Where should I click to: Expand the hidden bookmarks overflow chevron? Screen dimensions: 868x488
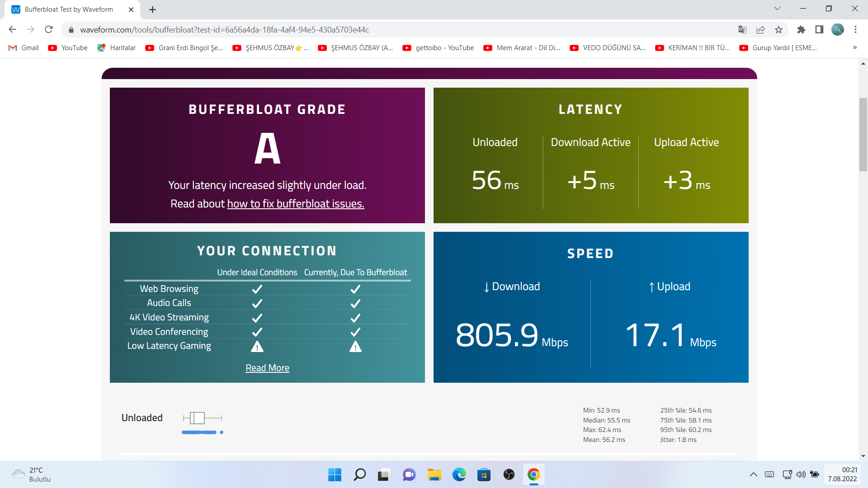(x=854, y=48)
